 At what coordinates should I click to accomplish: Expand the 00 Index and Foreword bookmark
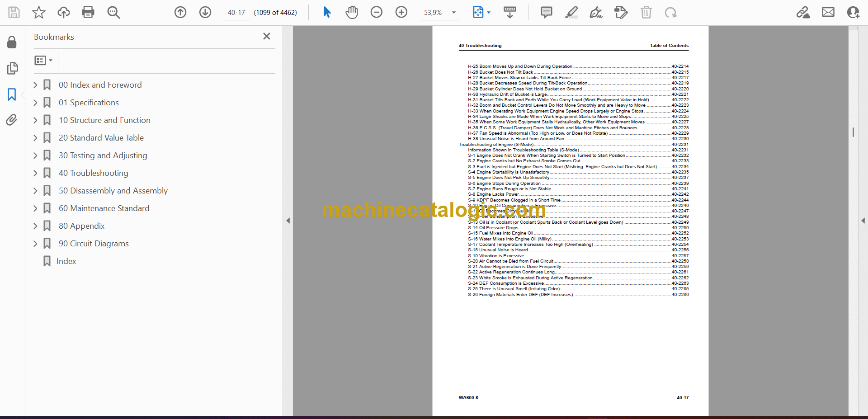35,85
